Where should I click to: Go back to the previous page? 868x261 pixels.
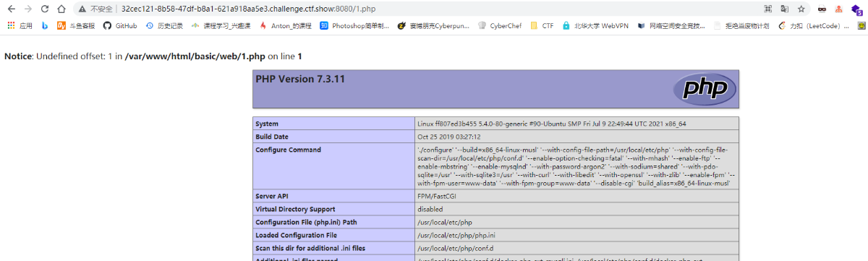point(12,9)
